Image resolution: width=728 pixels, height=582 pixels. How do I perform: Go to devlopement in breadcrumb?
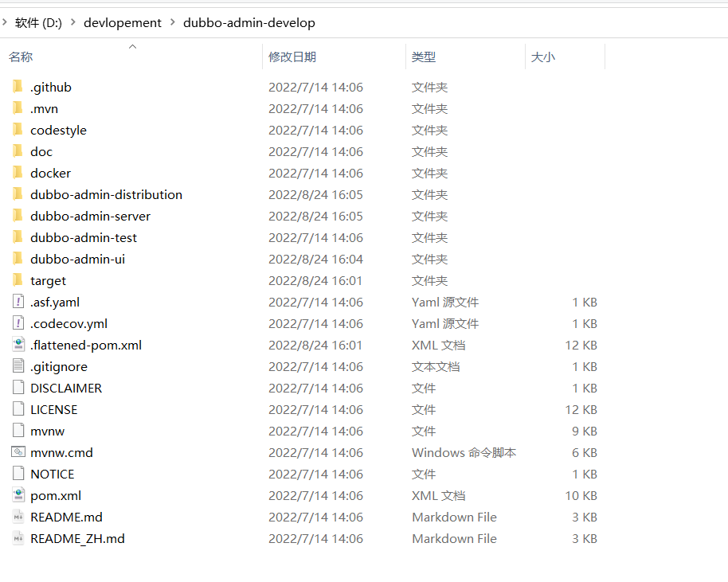pos(123,23)
